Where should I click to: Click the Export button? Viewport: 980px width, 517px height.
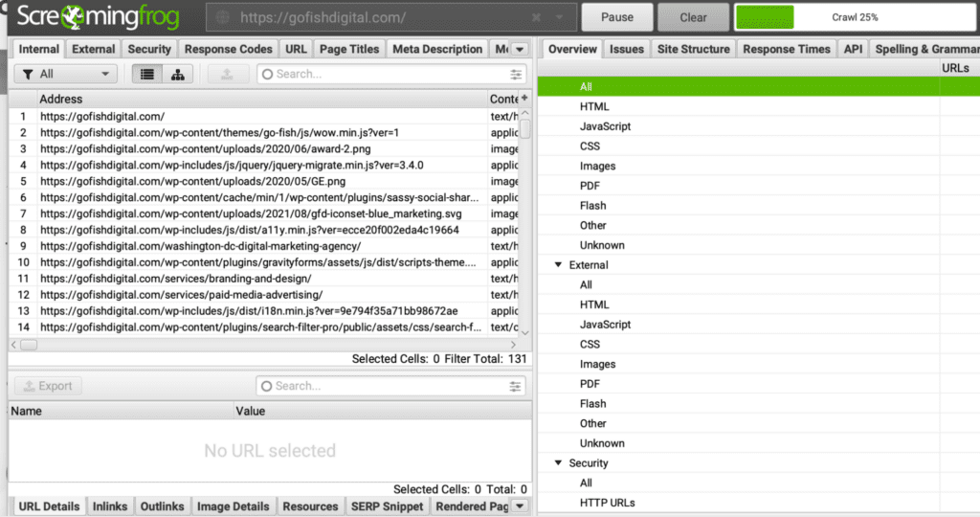48,387
